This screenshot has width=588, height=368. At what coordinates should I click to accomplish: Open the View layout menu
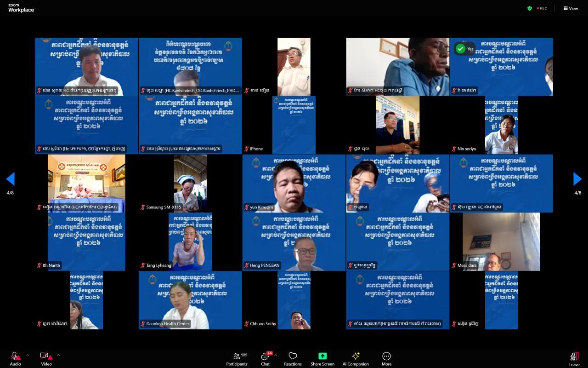pos(571,8)
